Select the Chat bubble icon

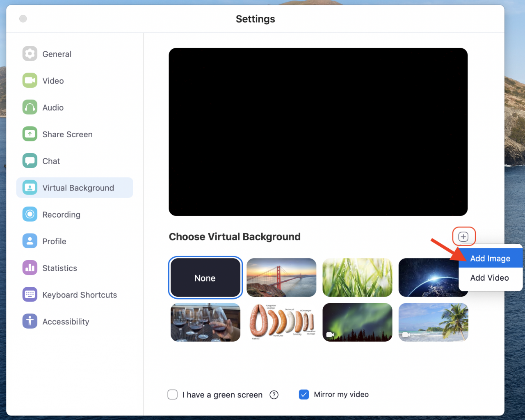click(x=30, y=161)
